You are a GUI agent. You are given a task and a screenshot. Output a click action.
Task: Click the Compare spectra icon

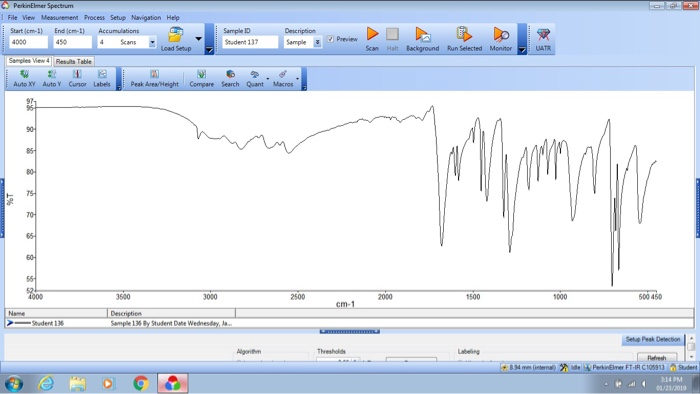201,79
